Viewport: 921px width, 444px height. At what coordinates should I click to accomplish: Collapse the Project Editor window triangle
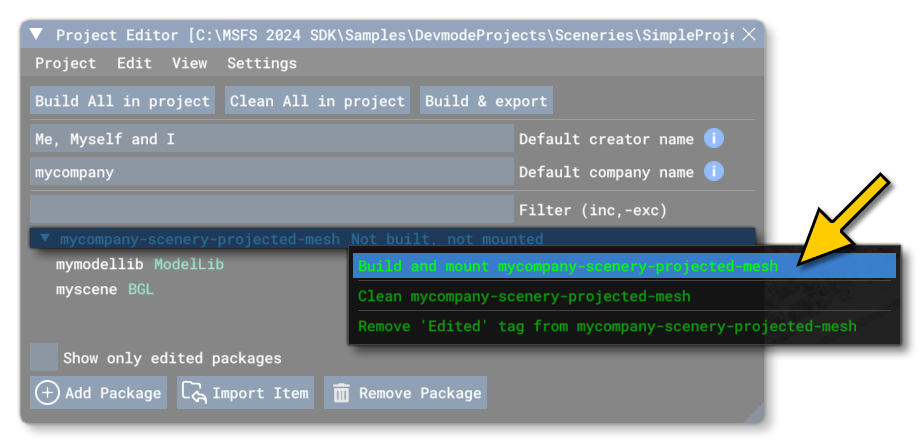click(36, 35)
